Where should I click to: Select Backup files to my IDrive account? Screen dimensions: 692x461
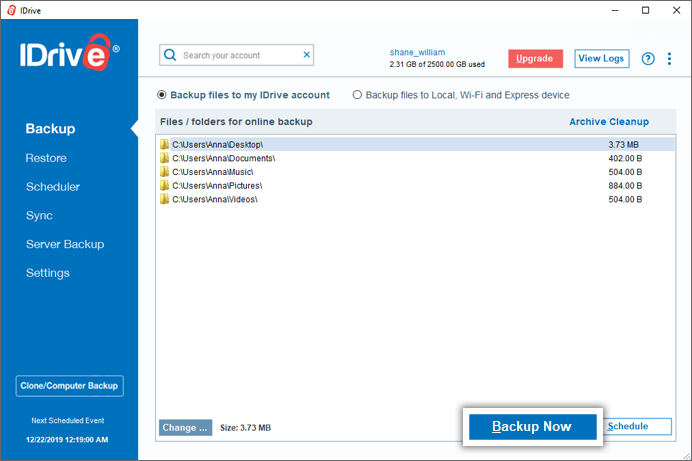162,95
